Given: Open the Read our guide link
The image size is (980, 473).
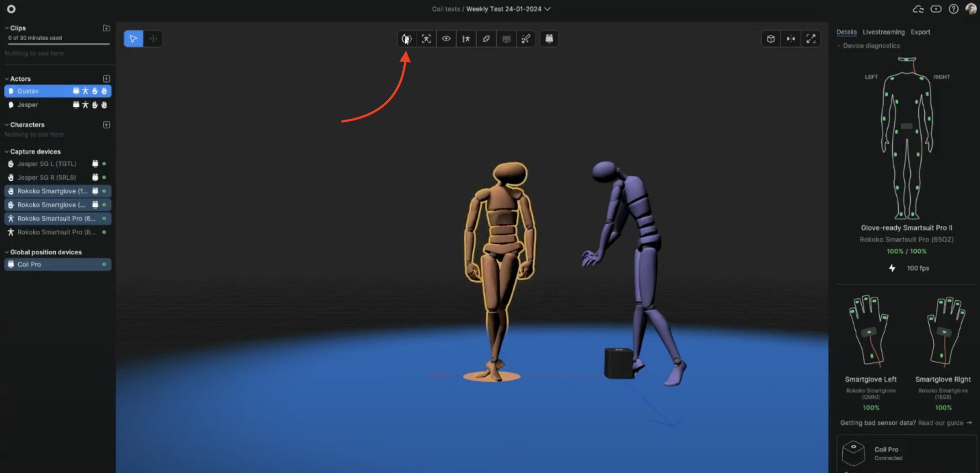Looking at the screenshot, I should click(x=944, y=423).
